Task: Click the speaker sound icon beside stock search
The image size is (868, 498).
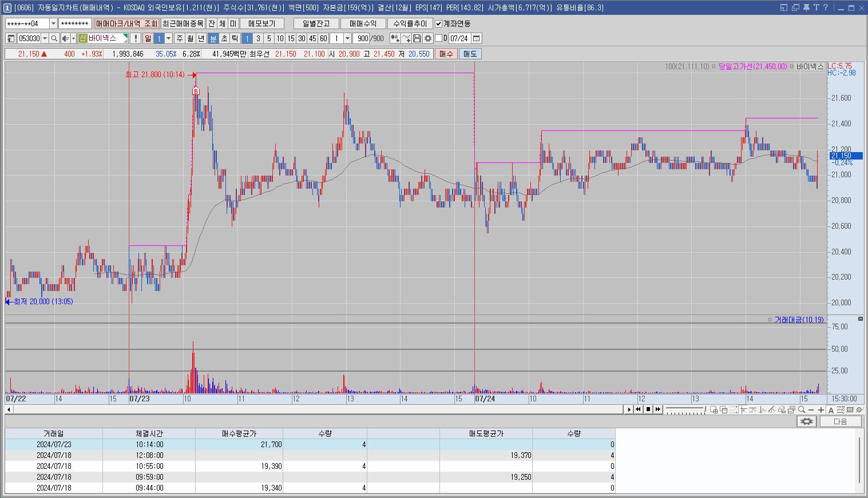Action: click(x=65, y=38)
